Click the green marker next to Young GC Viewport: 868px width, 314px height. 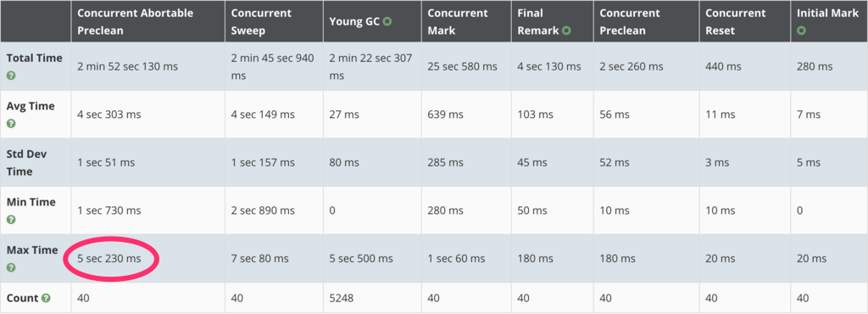[x=387, y=21]
